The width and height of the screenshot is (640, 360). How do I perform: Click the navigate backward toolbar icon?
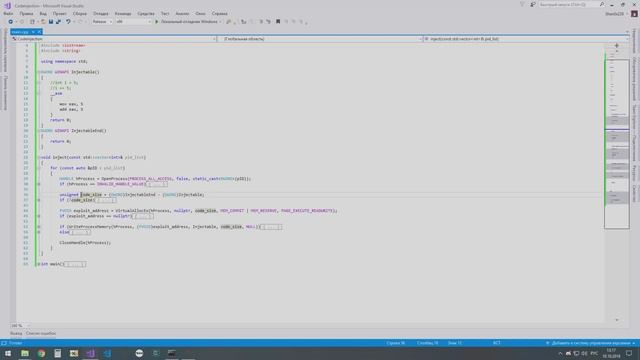point(11,22)
